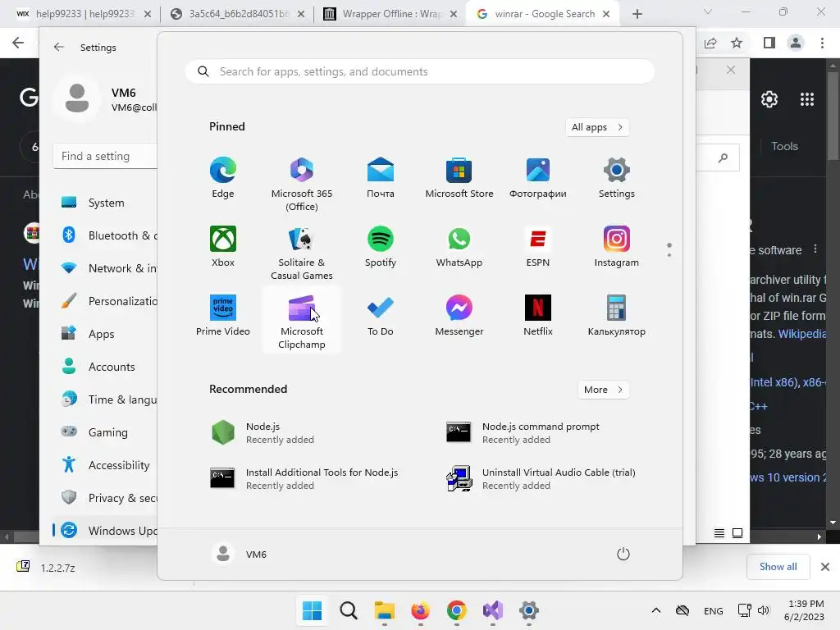Click the Start menu power button

623,554
